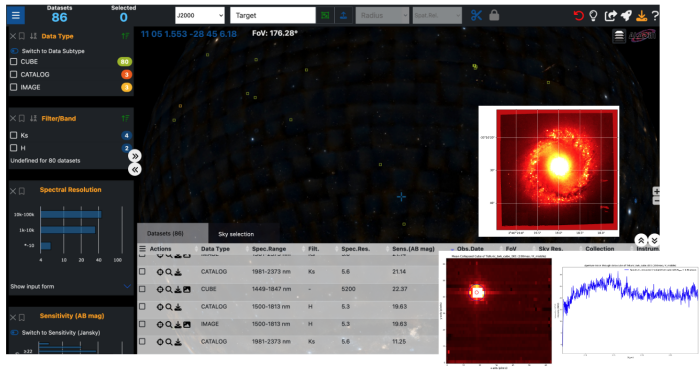The width and height of the screenshot is (700, 372).
Task: Click the red reset arrow icon
Action: (578, 16)
